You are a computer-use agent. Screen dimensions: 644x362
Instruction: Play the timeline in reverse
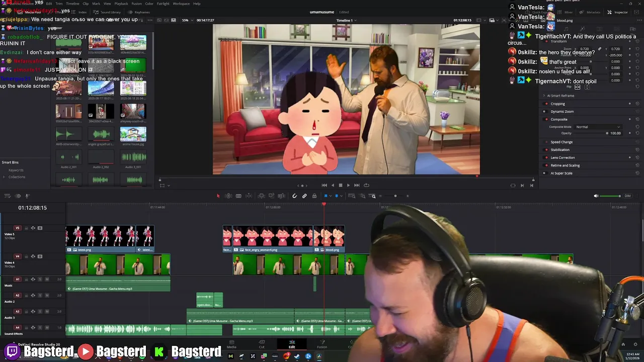coord(332,185)
